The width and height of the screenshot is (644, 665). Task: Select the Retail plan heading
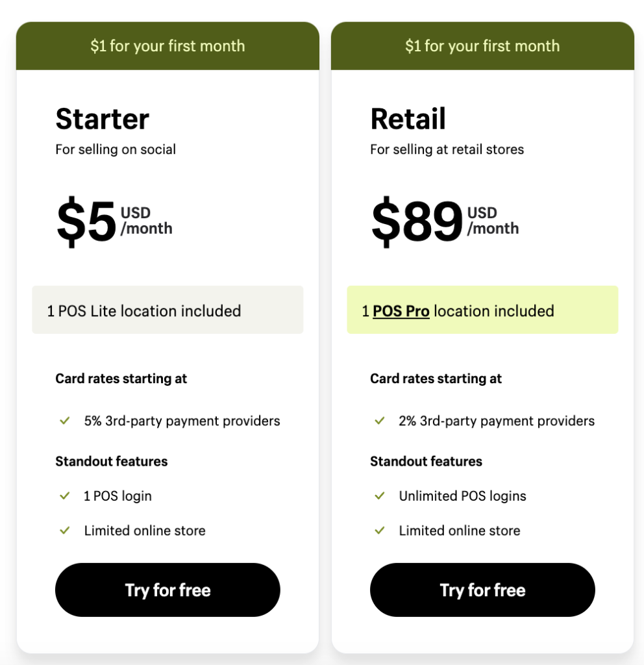(x=408, y=119)
